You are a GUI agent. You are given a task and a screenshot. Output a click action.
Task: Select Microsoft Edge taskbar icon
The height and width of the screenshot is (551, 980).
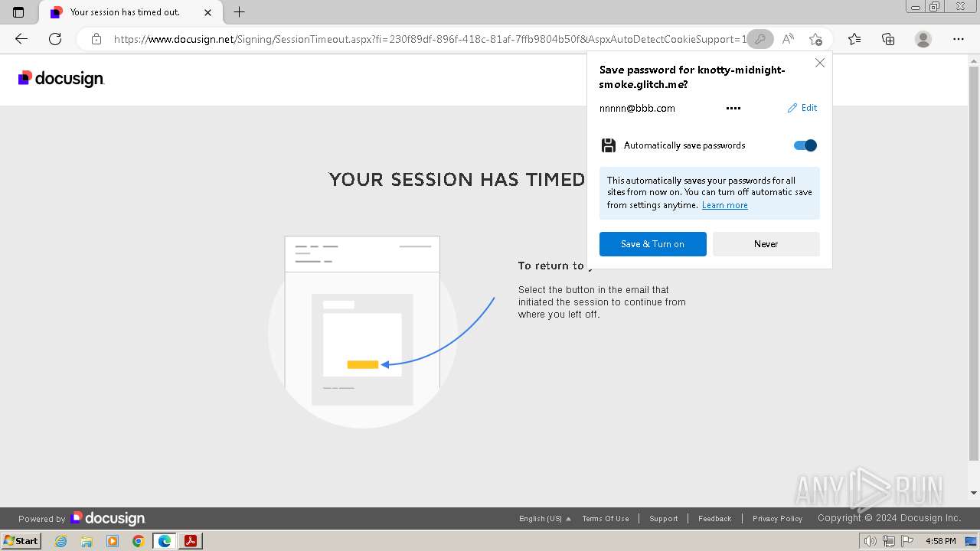coord(164,541)
